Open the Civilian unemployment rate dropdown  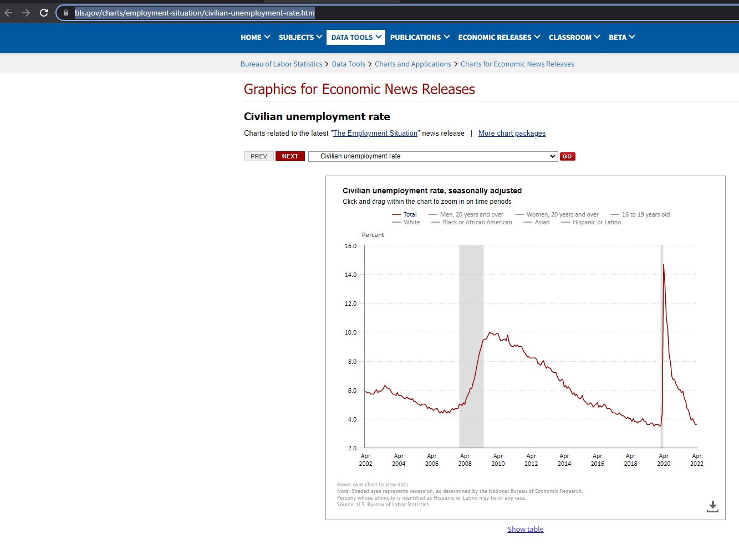(432, 156)
